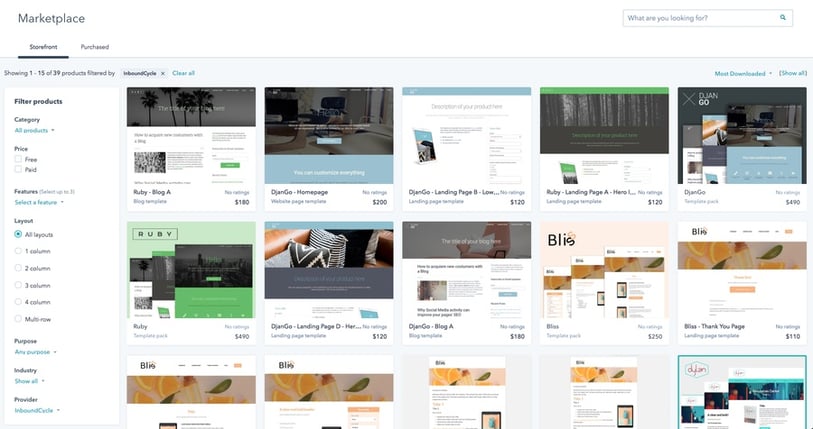Open Bliss - Thank You Page thumbnail
Viewport: 813px width, 429px height.
[742, 270]
